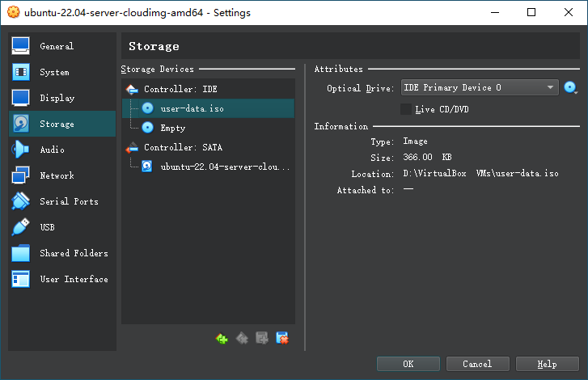Screen dimensions: 588x380
Task: Maximize the Settings window
Action: (x=531, y=12)
